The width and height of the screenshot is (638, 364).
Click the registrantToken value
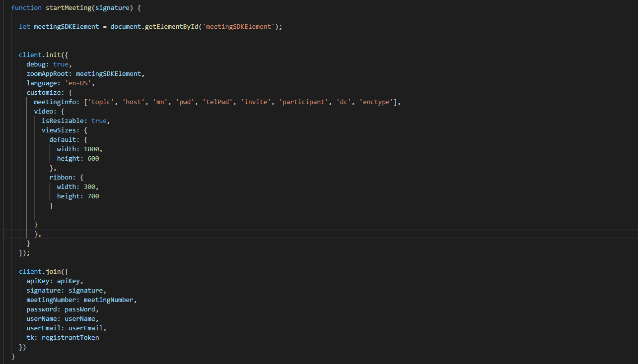point(71,338)
